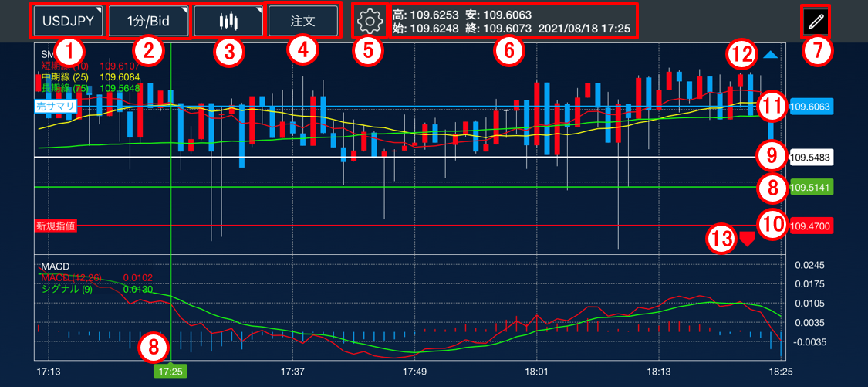Click the blue up triangle marker
Image resolution: width=868 pixels, height=387 pixels.
(x=771, y=56)
